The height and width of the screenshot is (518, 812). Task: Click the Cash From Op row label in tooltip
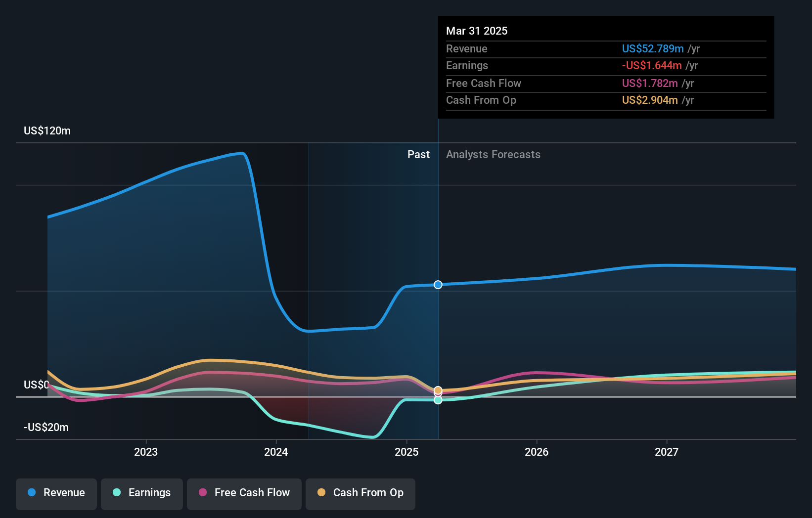point(481,100)
